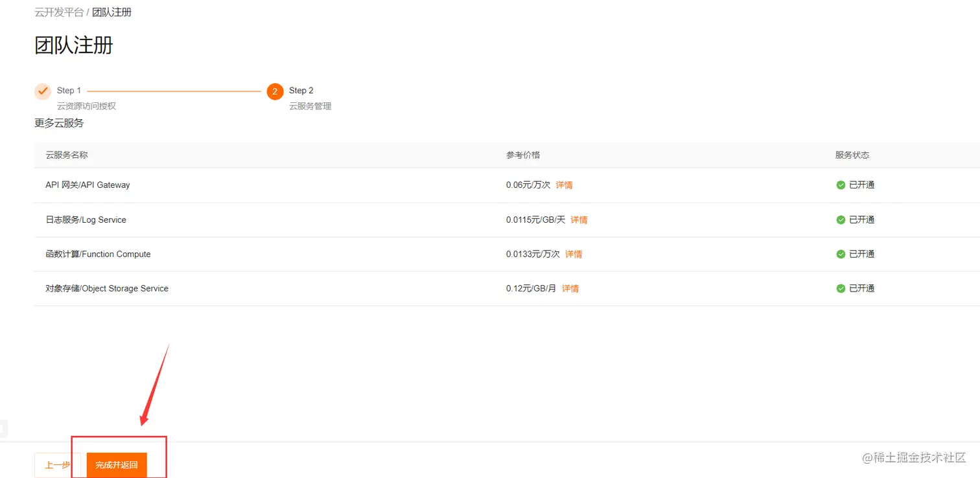Open 详情 for API 网关 pricing
980x478 pixels.
click(563, 185)
